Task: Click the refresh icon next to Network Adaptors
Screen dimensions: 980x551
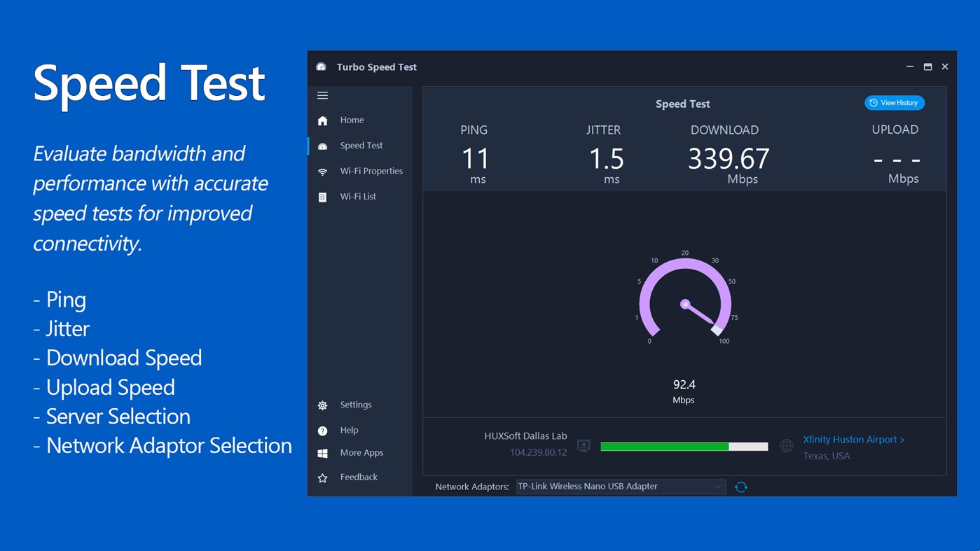Action: click(x=741, y=486)
